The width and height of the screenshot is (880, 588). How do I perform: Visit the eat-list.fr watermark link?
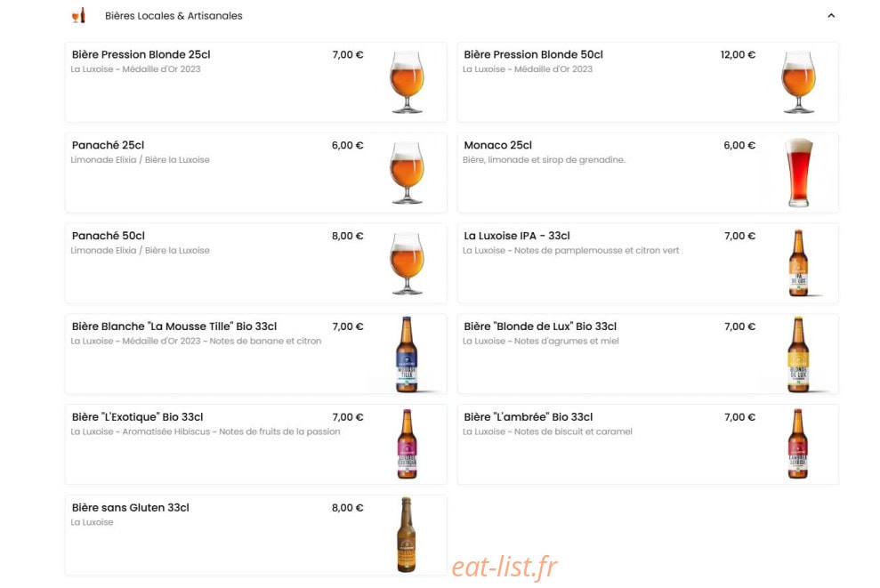[505, 567]
